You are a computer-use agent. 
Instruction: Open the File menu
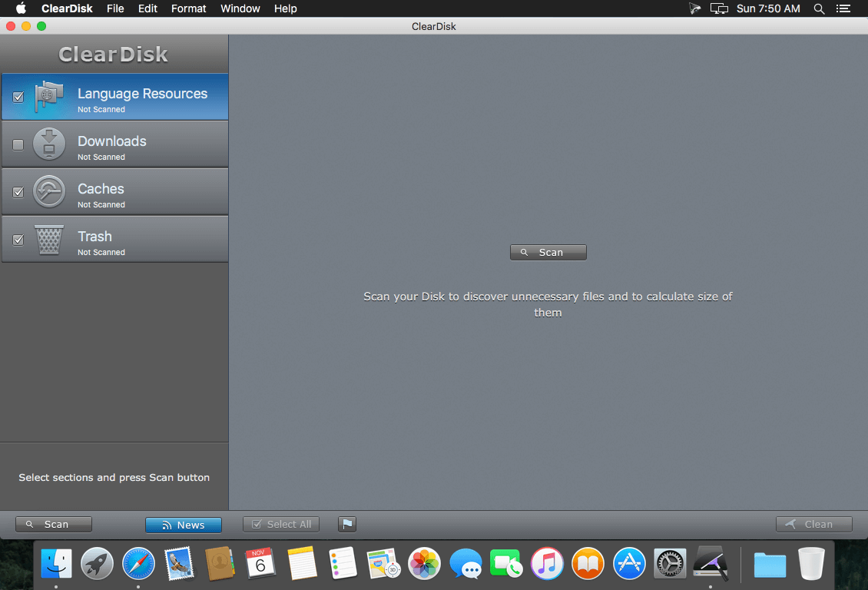click(115, 8)
